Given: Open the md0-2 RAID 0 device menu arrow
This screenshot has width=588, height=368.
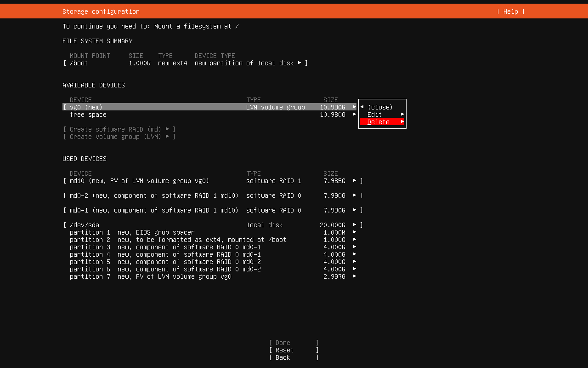Looking at the screenshot, I should click(x=355, y=195).
